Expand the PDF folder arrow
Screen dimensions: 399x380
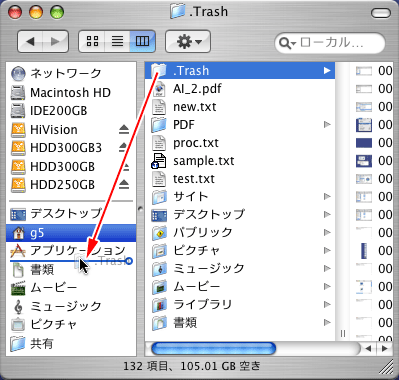coord(327,125)
